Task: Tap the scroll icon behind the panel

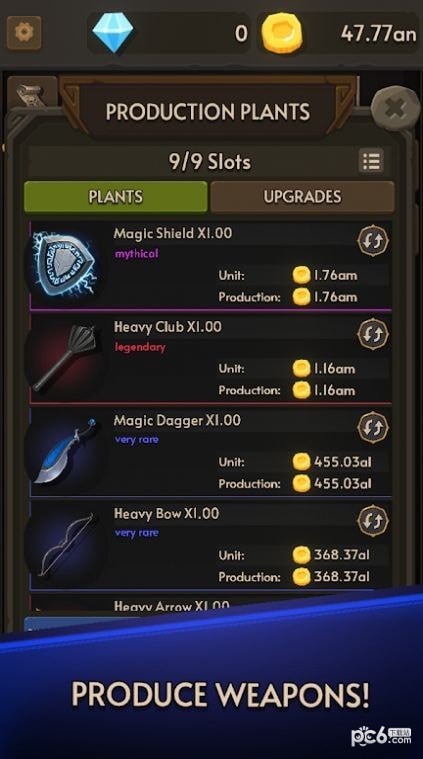Action: (x=31, y=92)
